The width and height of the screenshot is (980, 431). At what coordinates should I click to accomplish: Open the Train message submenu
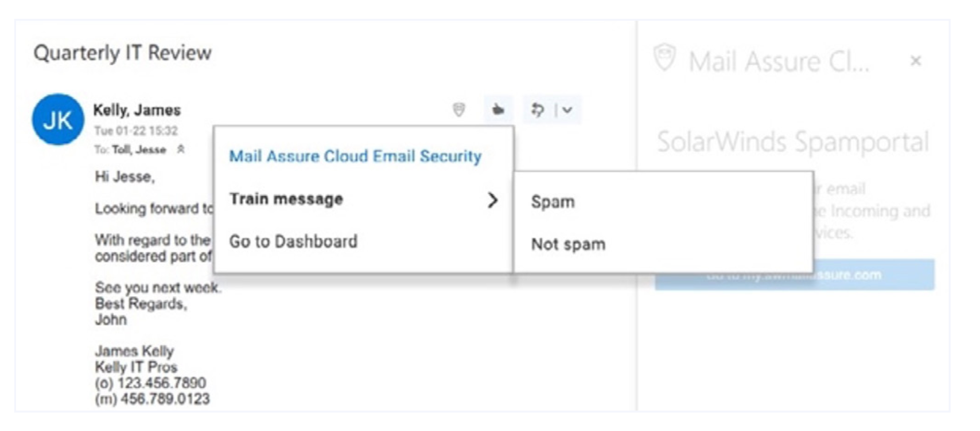tap(363, 199)
